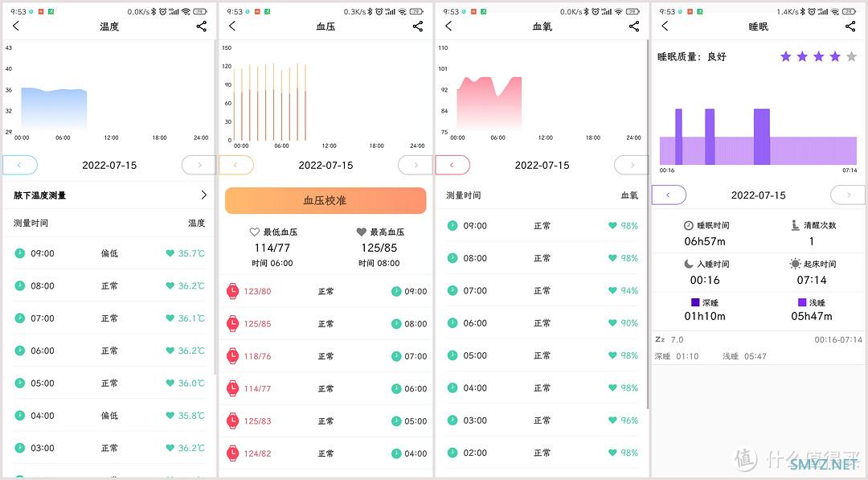The image size is (868, 480).
Task: Select the 125/85 blood pressure reading
Action: [x=326, y=324]
